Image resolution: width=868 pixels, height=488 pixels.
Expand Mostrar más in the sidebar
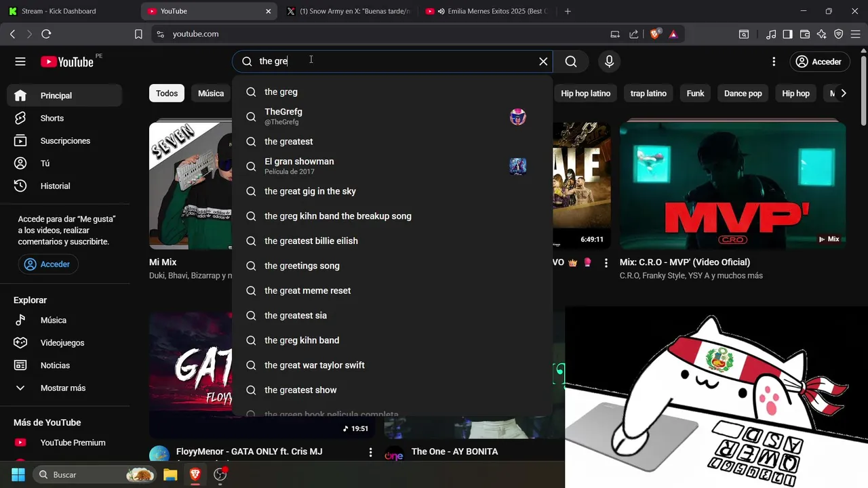(64, 388)
